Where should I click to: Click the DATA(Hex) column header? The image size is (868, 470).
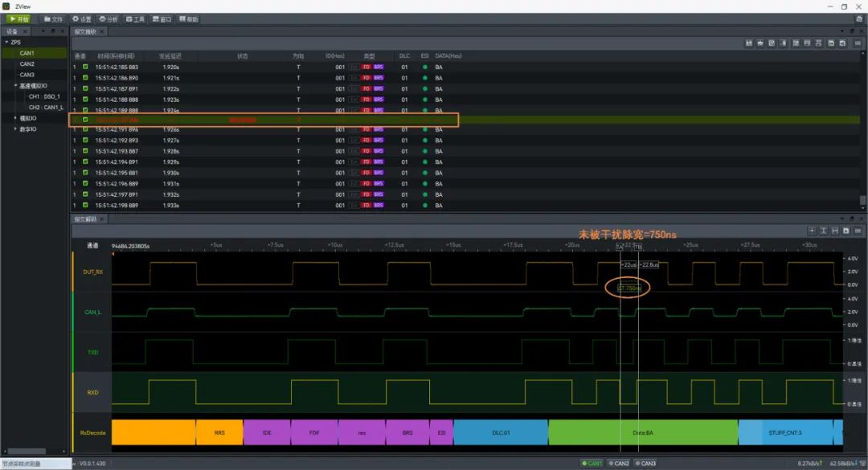coord(448,56)
